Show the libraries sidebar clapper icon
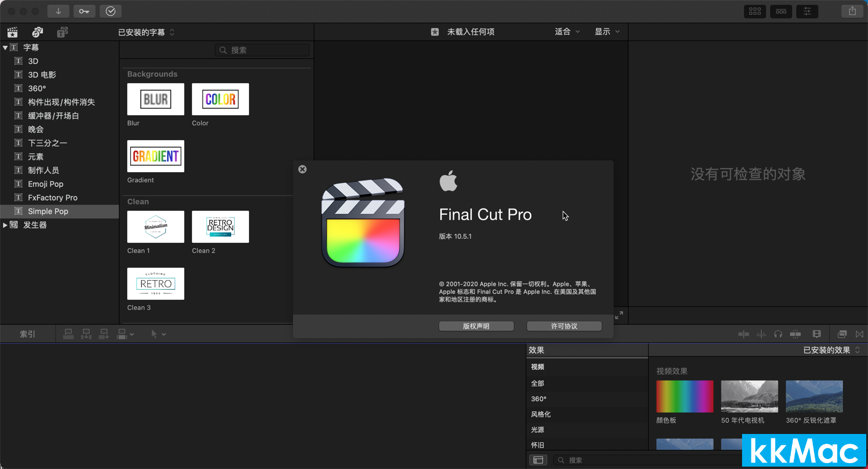Image resolution: width=868 pixels, height=469 pixels. [12, 32]
